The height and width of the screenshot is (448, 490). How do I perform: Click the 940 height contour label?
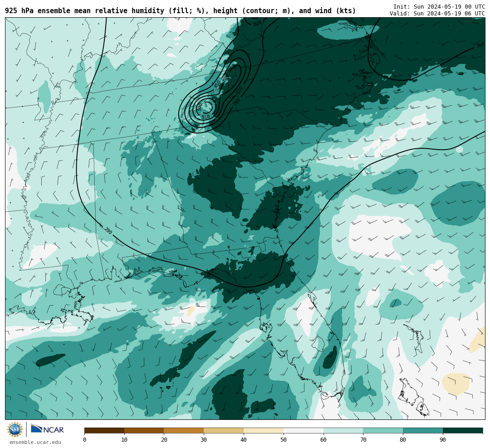coord(199,107)
